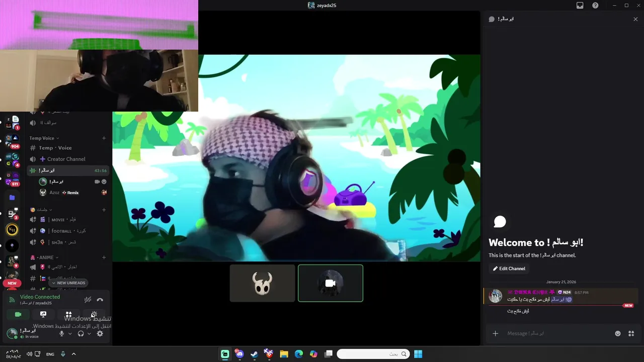Open the user avatar in the bottom panel
Viewport: 644px width, 362px height.
12,333
